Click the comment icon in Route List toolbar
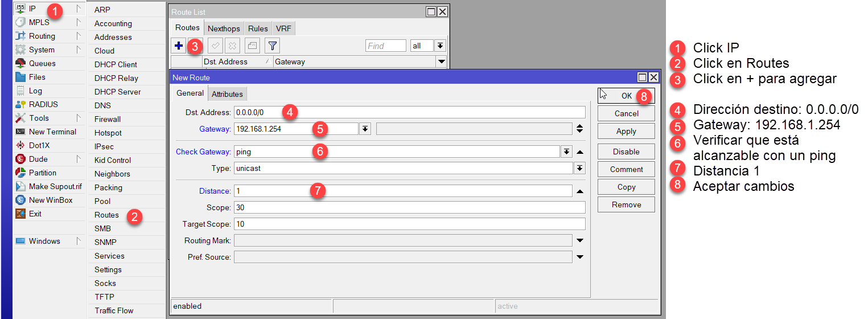 252,46
